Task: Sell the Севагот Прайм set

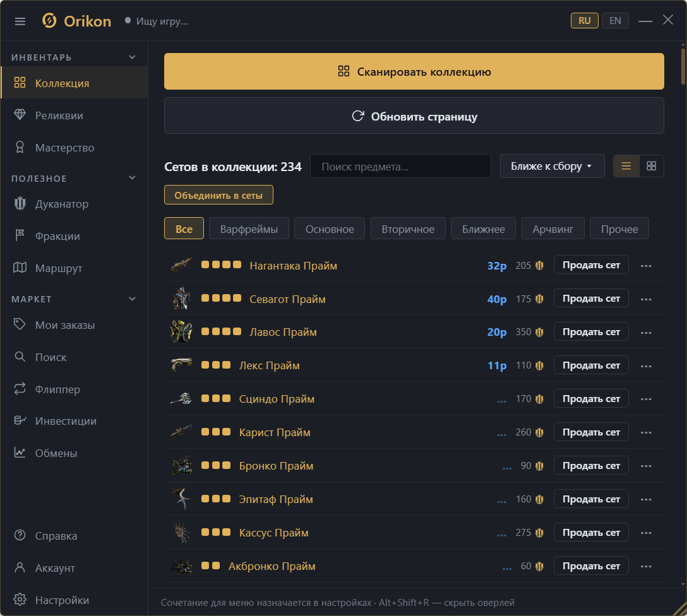Action: 591,299
